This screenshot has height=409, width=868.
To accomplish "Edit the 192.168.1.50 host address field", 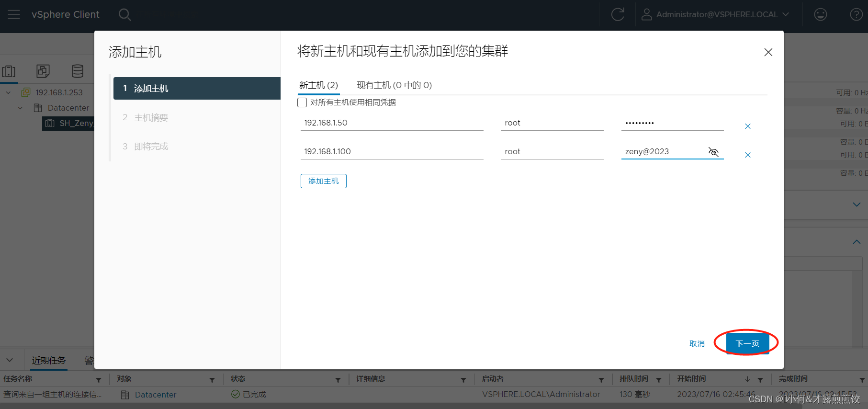I will coord(392,123).
